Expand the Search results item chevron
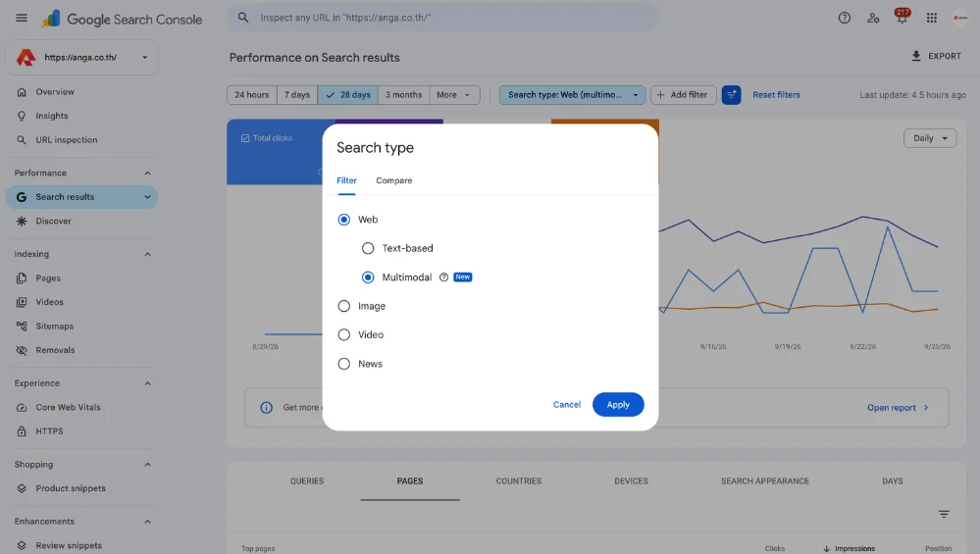 [147, 197]
